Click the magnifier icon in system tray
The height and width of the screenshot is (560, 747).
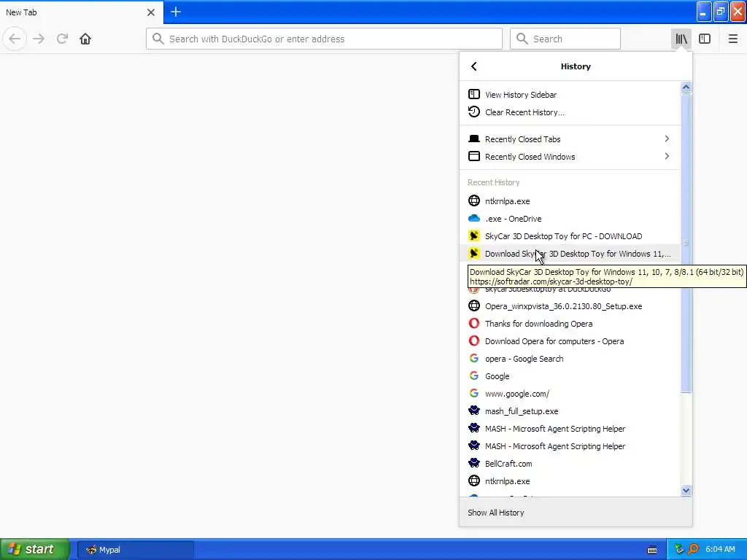[x=693, y=549]
